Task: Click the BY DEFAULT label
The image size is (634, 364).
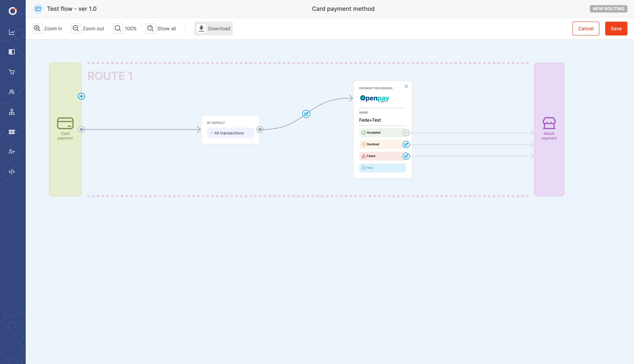Action: coord(216,123)
